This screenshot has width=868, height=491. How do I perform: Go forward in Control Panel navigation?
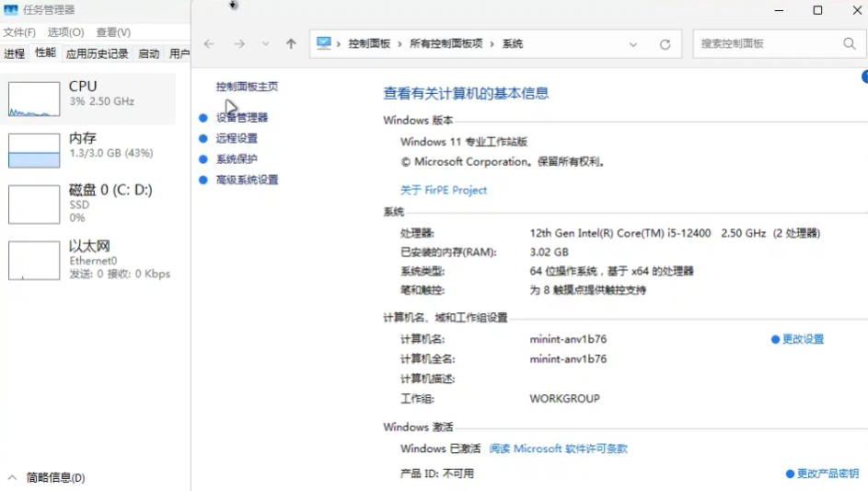[239, 44]
